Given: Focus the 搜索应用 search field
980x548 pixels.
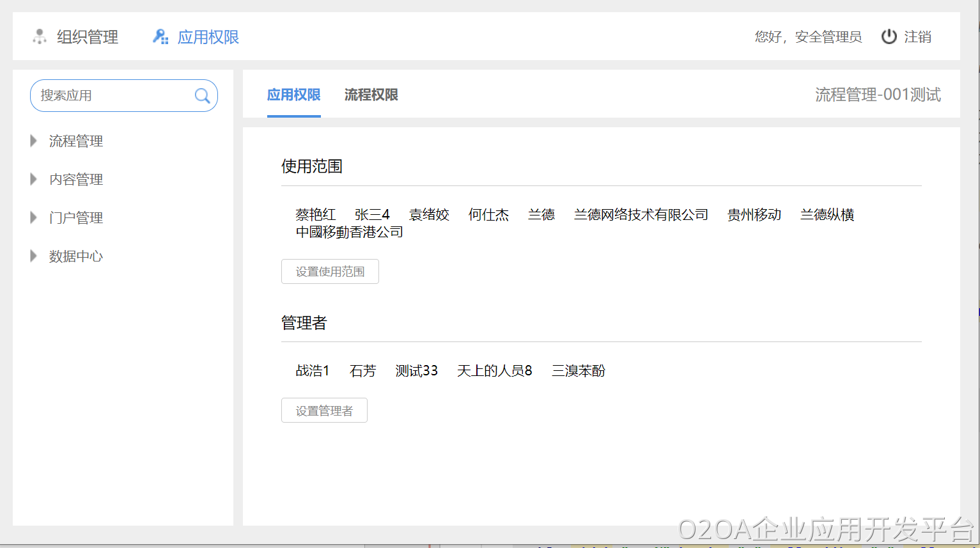Looking at the screenshot, I should (x=112, y=96).
